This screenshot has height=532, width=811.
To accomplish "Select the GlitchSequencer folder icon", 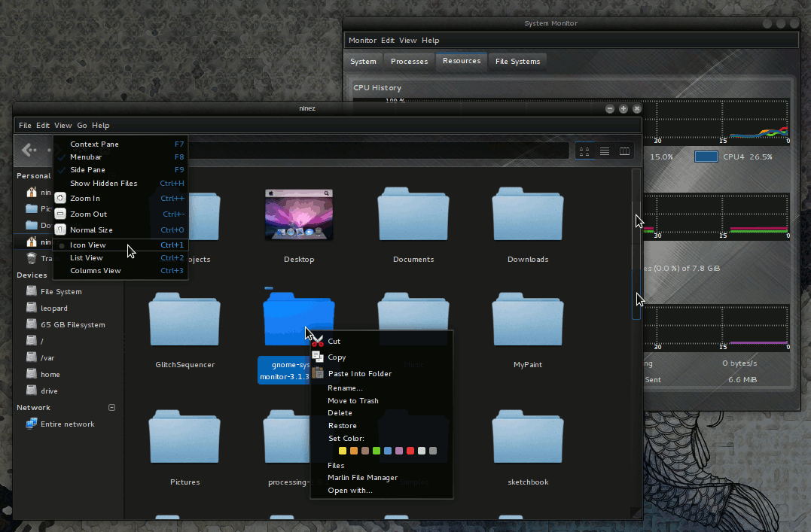I will pyautogui.click(x=184, y=320).
